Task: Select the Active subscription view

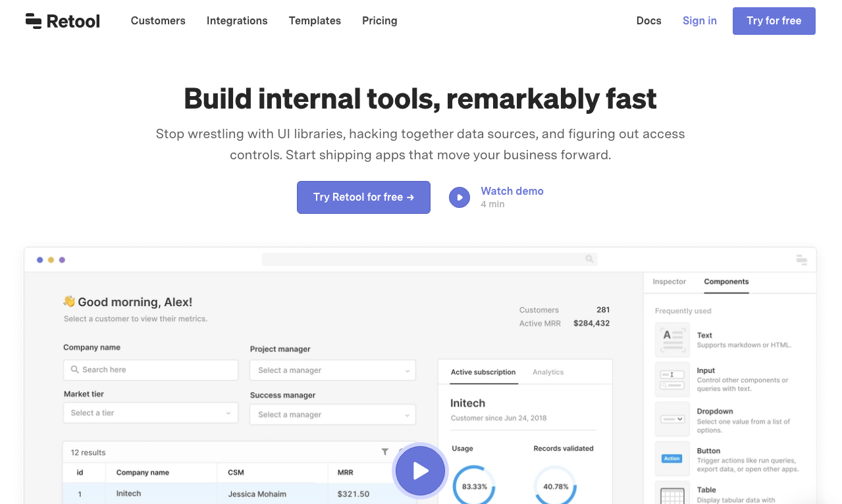Action: [x=483, y=372]
